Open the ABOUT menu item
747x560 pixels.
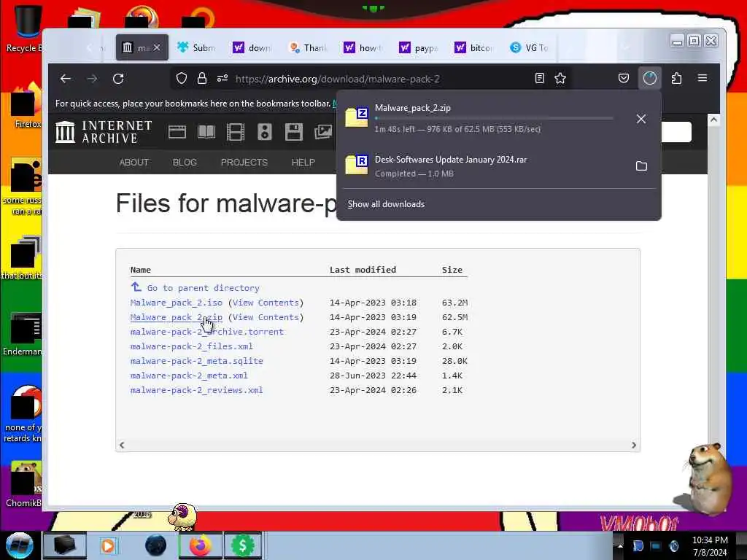click(x=134, y=163)
